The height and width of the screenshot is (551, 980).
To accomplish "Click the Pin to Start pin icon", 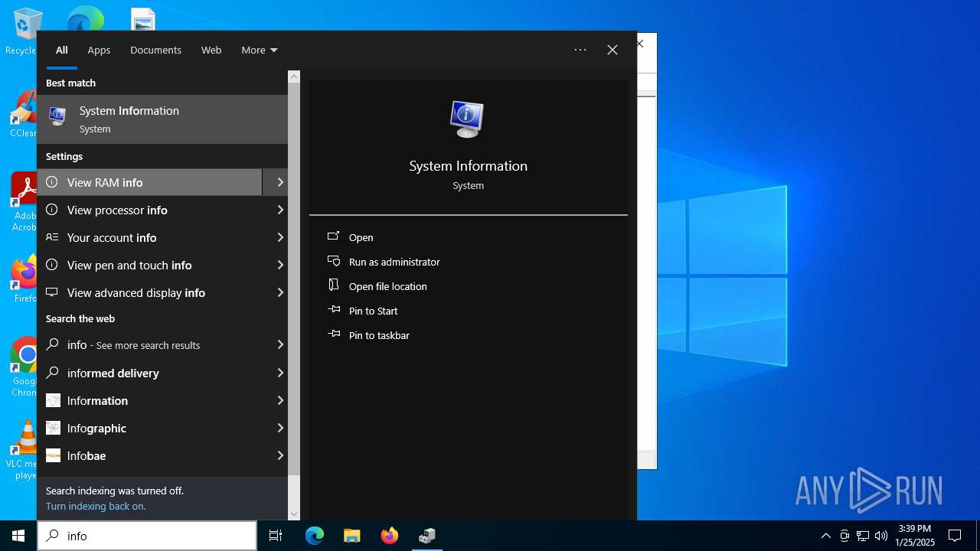I will click(334, 310).
